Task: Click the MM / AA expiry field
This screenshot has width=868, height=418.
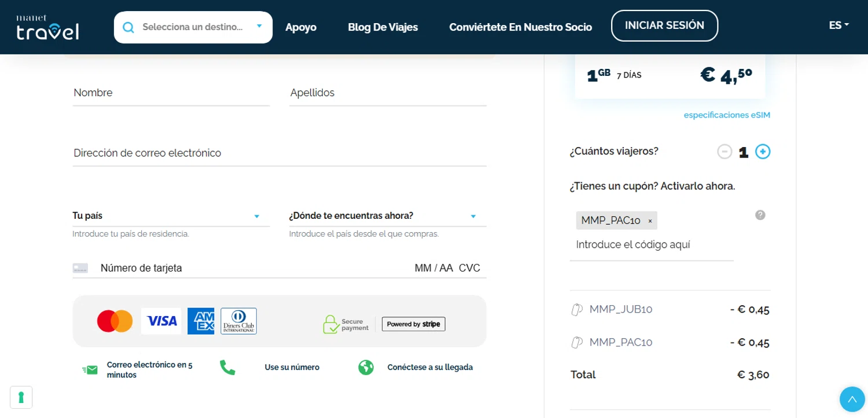Action: (x=434, y=268)
